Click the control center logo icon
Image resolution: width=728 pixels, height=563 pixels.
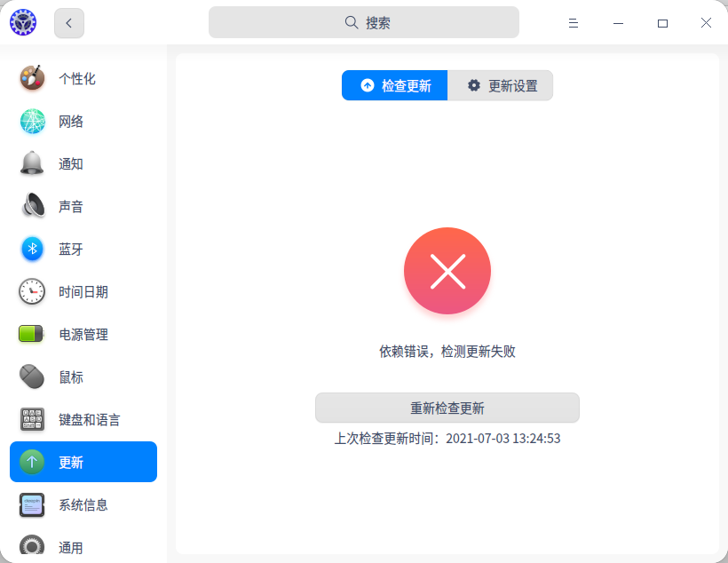click(23, 22)
